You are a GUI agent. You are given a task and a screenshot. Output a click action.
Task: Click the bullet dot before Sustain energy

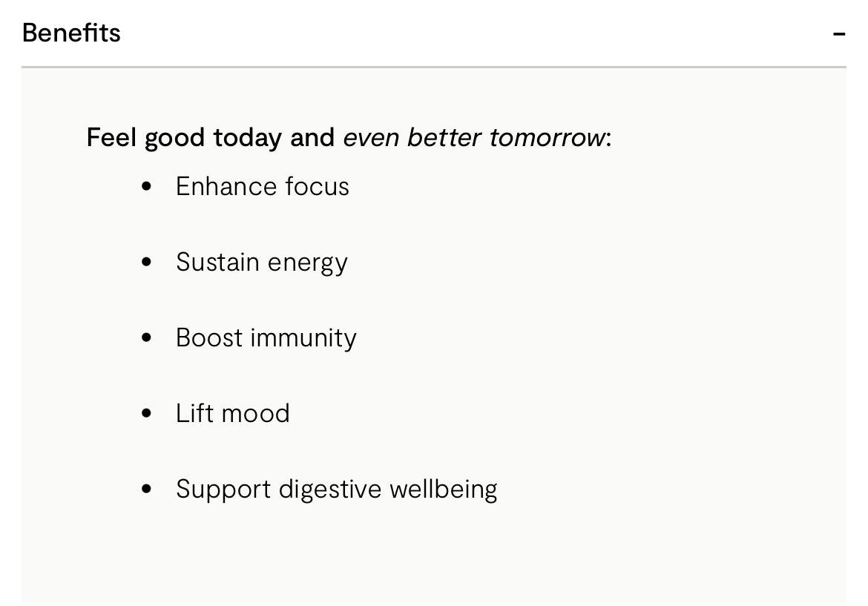pyautogui.click(x=146, y=262)
